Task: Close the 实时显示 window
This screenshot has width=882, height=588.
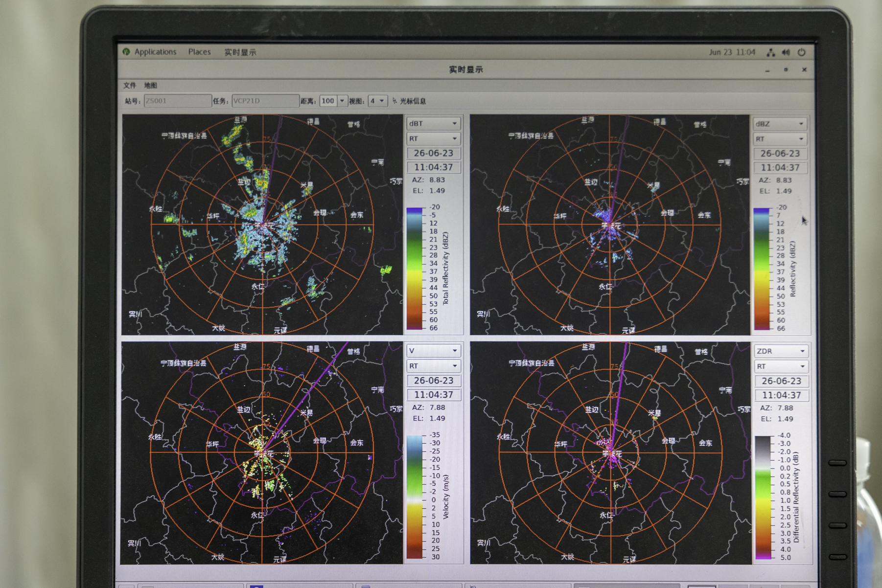Action: click(804, 70)
